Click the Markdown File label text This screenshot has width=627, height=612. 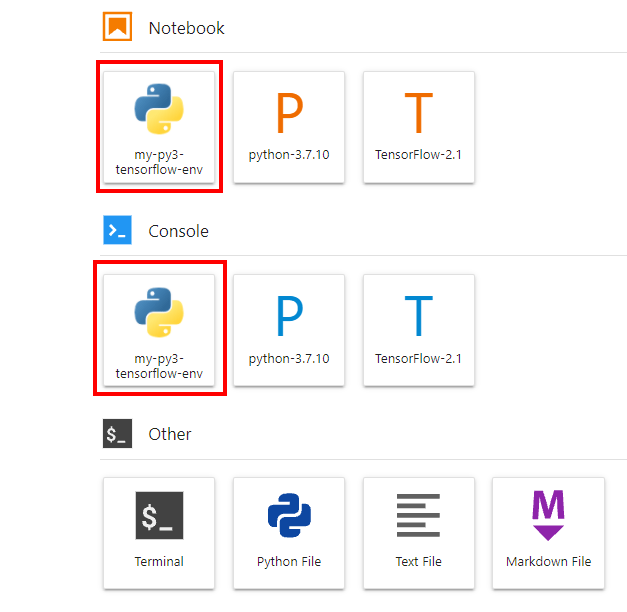[x=548, y=561]
